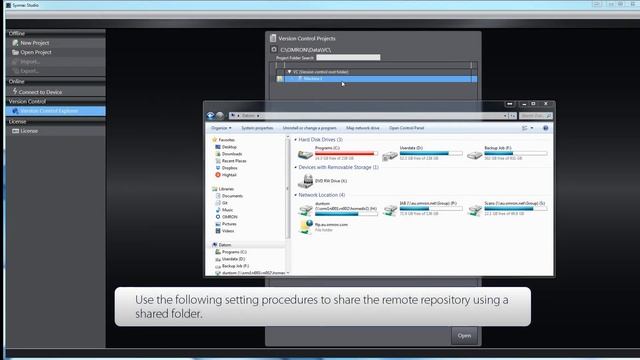Click the red Programs (C:) usage bar
Screen dimensions: 640x360
click(347, 153)
